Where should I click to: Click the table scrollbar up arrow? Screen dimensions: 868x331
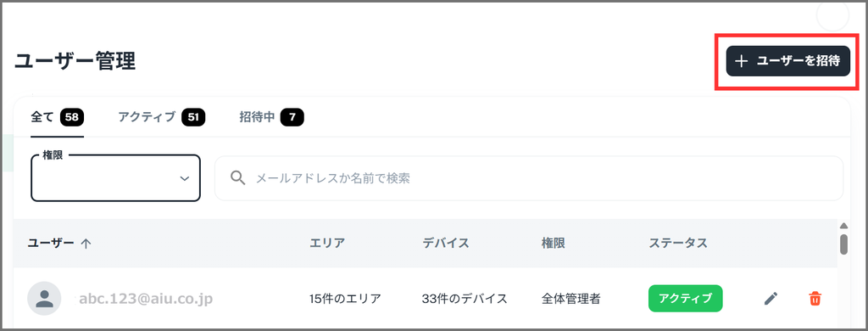click(x=843, y=227)
